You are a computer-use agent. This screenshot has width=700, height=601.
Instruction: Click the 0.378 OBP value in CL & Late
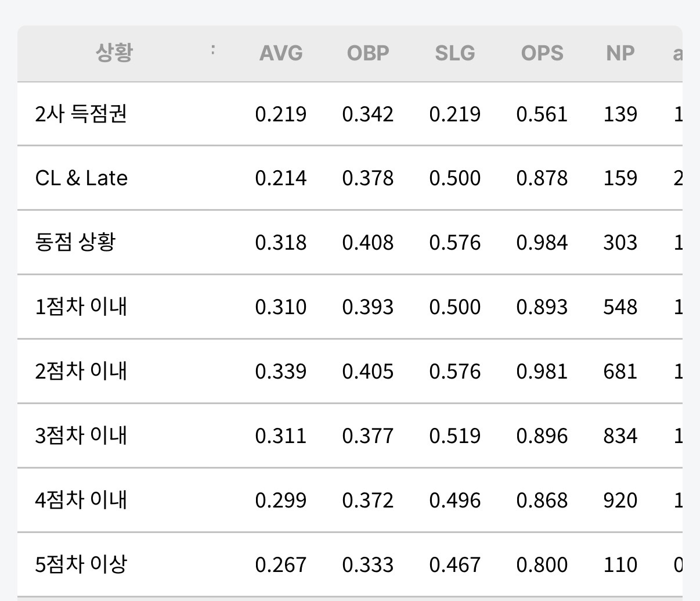click(368, 178)
